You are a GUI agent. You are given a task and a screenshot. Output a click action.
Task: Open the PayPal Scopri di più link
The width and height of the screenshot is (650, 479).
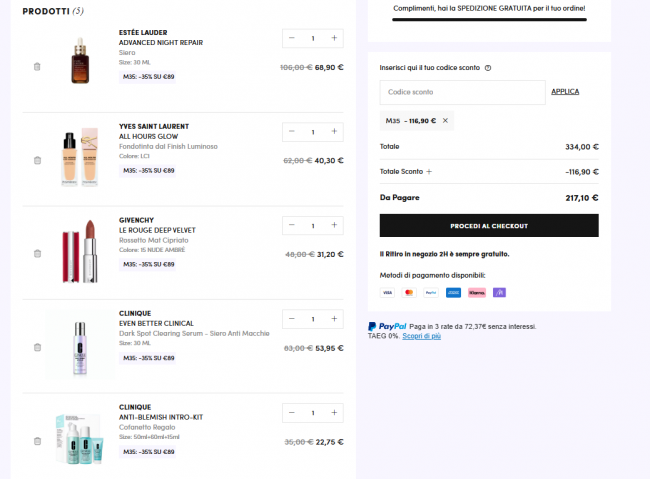pyautogui.click(x=422, y=336)
